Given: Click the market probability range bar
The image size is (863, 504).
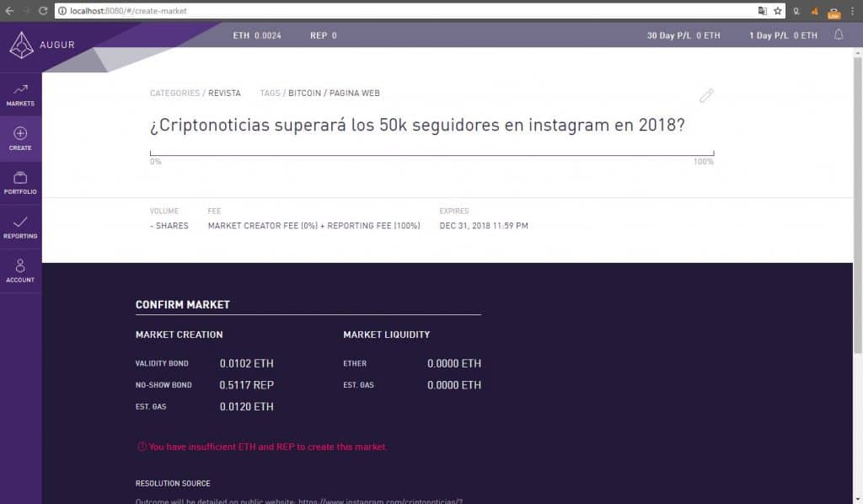Looking at the screenshot, I should pos(432,153).
